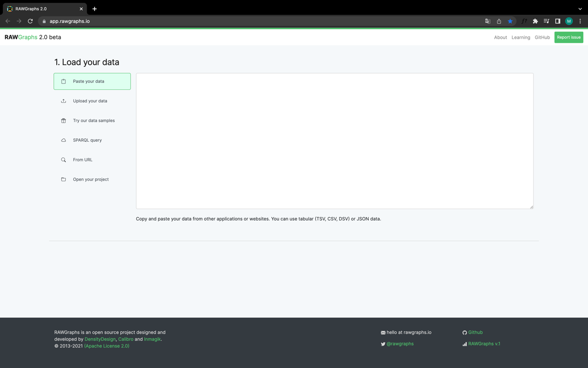The image size is (588, 368).
Task: Select Try our data samples
Action: click(92, 120)
